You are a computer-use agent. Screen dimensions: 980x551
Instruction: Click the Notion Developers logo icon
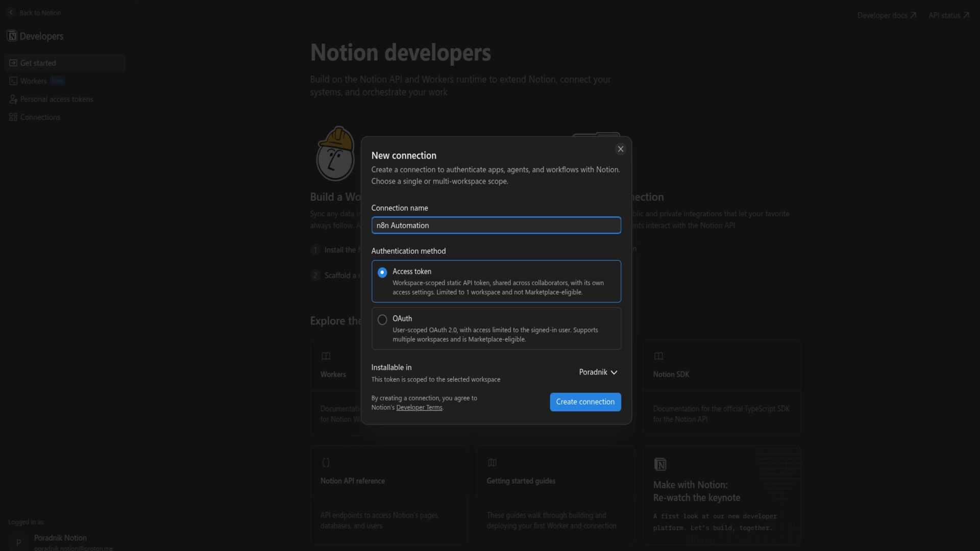click(x=12, y=36)
